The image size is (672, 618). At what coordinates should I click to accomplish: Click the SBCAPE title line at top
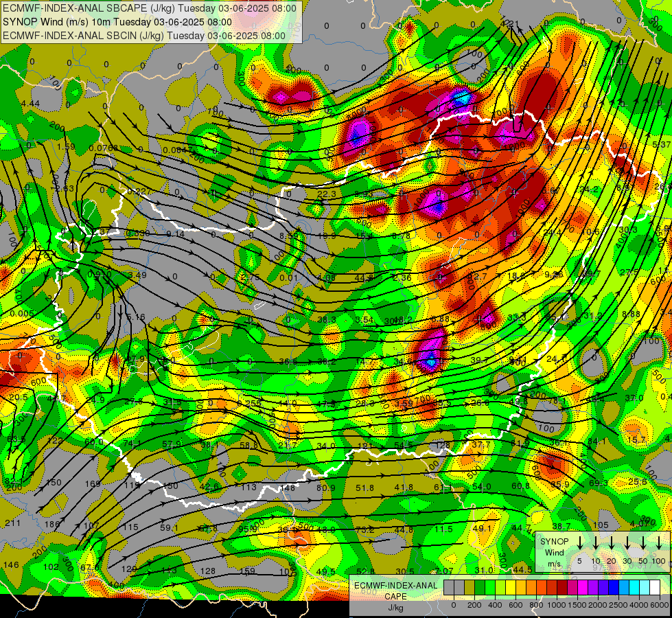tap(149, 8)
